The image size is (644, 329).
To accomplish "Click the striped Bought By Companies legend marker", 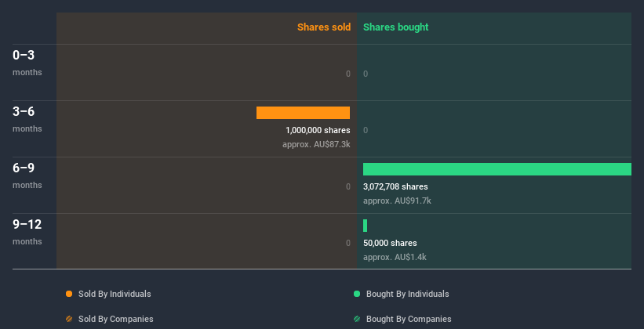I will pyautogui.click(x=357, y=319).
